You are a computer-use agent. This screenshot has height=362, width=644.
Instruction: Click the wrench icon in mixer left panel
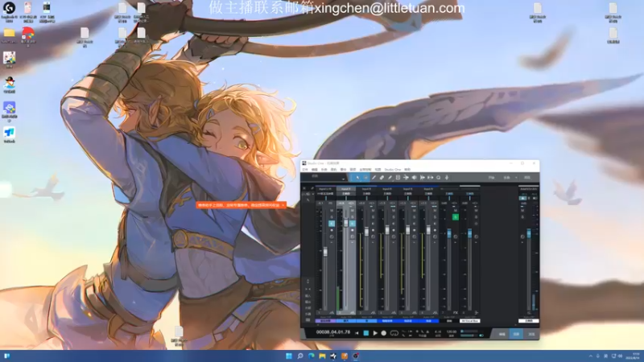(308, 200)
